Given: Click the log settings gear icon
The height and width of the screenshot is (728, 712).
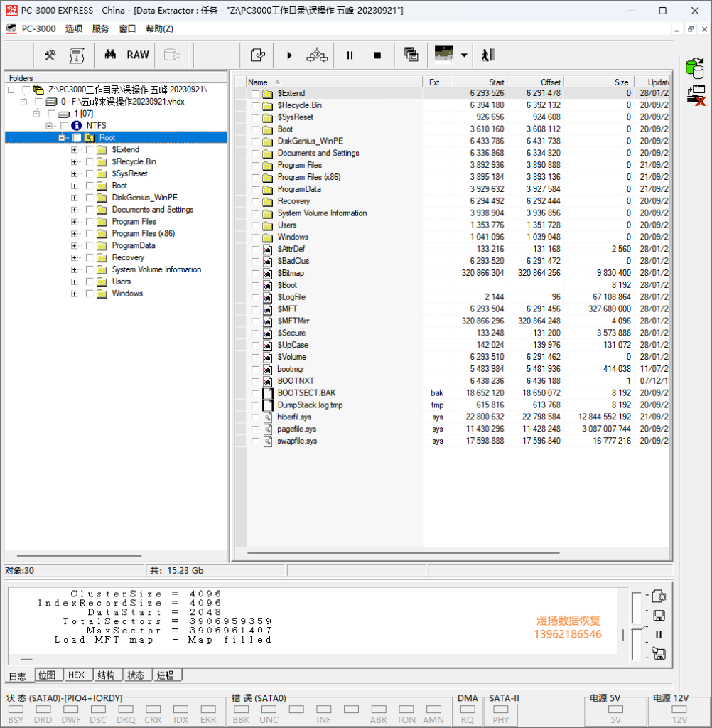Looking at the screenshot, I should (x=659, y=596).
